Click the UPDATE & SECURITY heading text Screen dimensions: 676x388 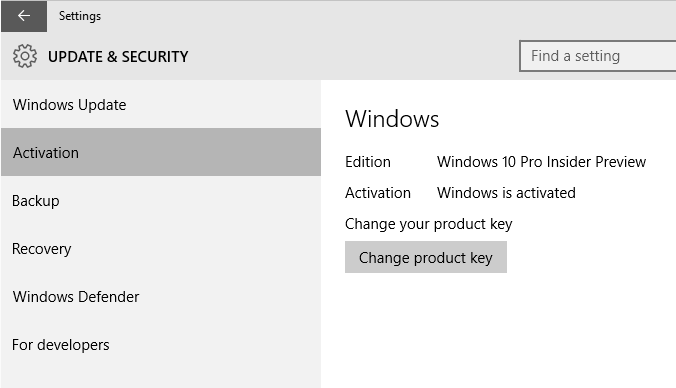(118, 56)
